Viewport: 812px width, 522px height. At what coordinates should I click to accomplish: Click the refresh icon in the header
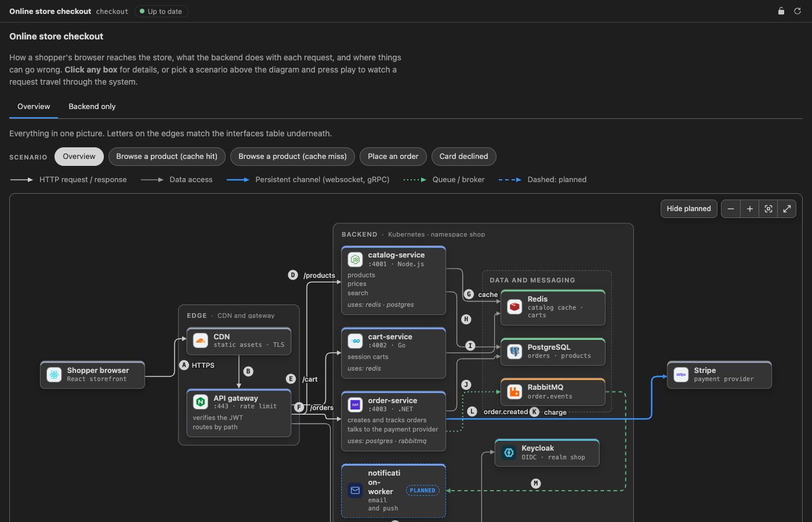click(x=797, y=11)
